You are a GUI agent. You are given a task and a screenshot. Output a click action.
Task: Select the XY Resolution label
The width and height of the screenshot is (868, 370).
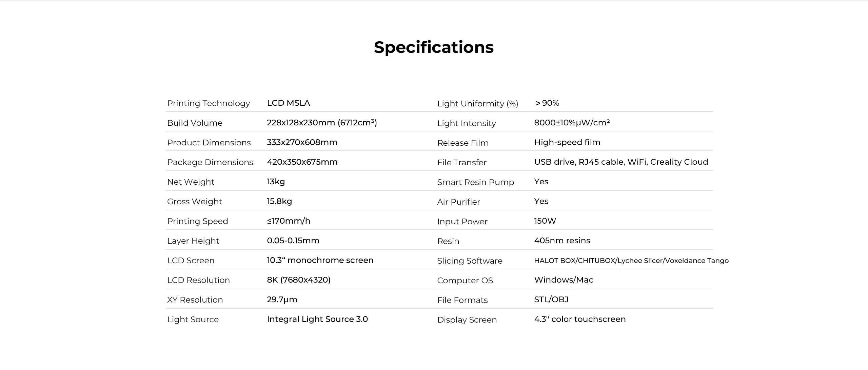tap(195, 300)
